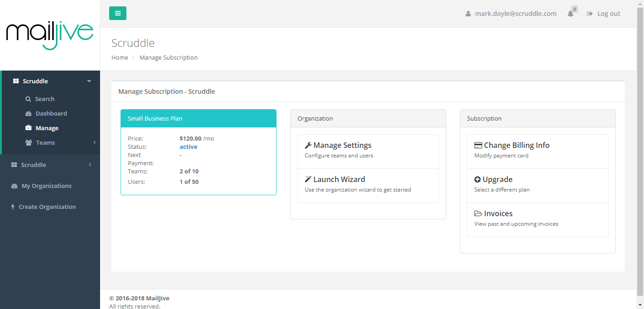644x309 pixels.
Task: Click the Invoices folder icon
Action: coord(478,213)
